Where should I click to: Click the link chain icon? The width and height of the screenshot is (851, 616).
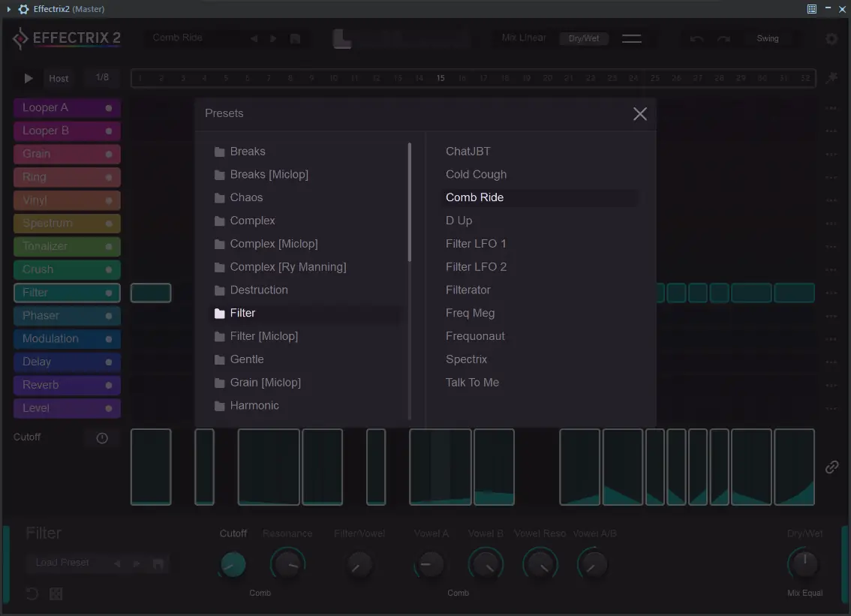832,467
